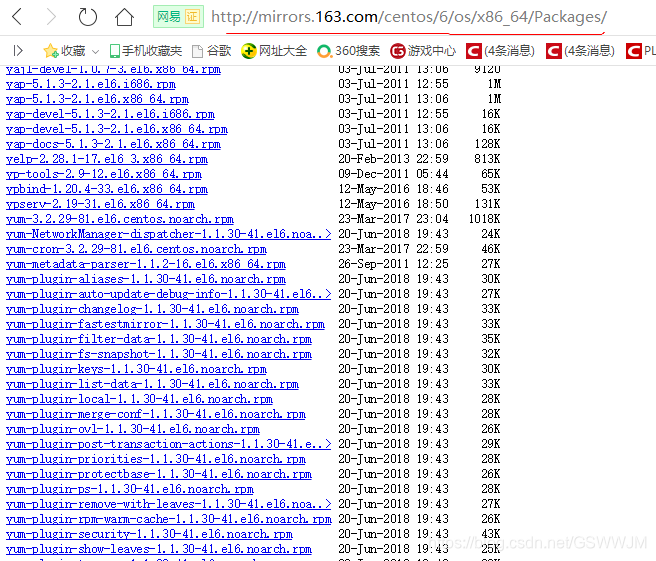Open the yum-plugin-remove-with-leaves link
This screenshot has height=561, width=656.
pos(169,505)
